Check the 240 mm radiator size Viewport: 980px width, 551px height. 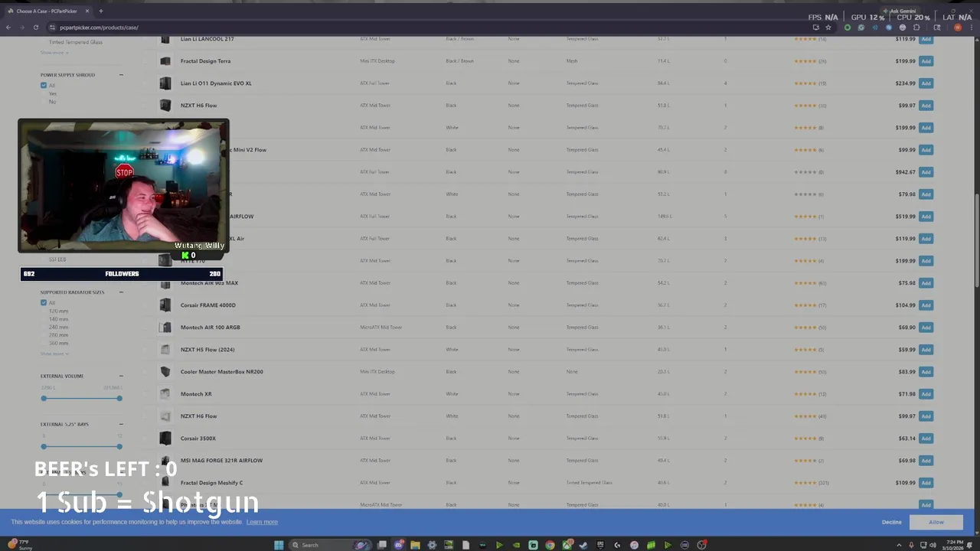[x=58, y=328]
